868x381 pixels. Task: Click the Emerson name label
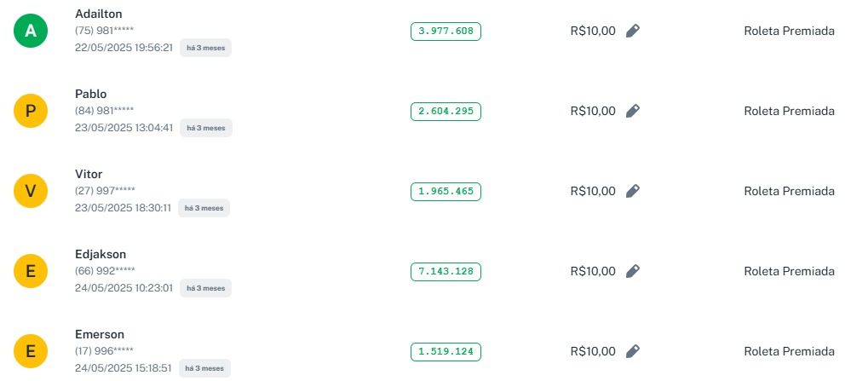100,335
